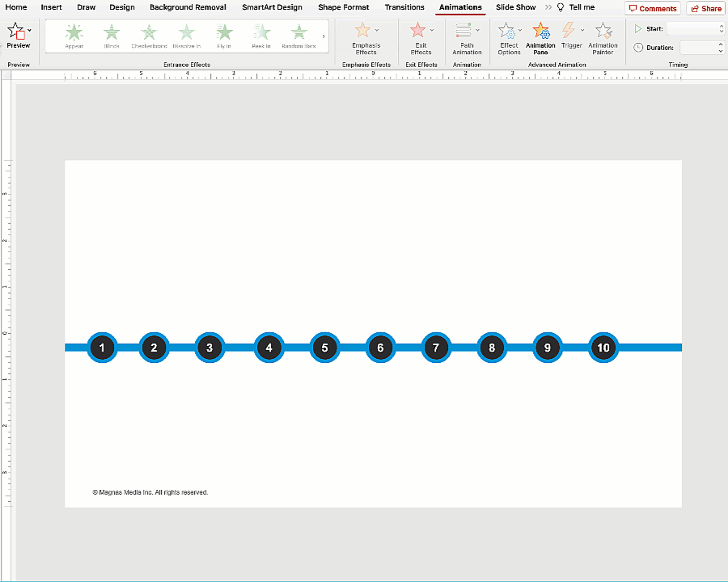The width and height of the screenshot is (728, 582).
Task: Open the Comments button
Action: point(652,8)
